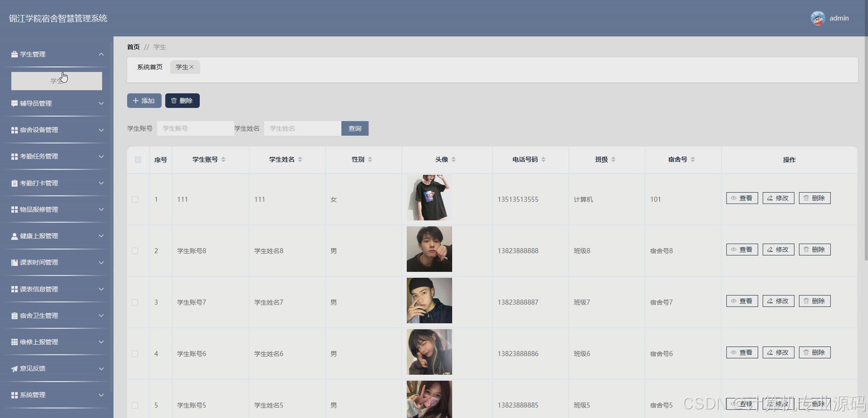Click the dark 删除 batch delete button
Viewport: 868px width, 418px height.
coord(182,101)
